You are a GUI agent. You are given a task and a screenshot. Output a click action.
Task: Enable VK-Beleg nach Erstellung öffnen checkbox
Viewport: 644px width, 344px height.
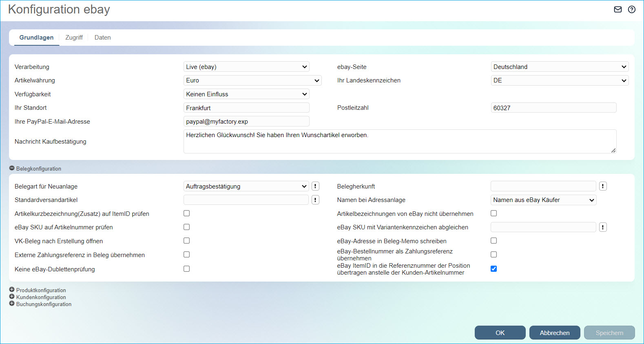(x=186, y=240)
